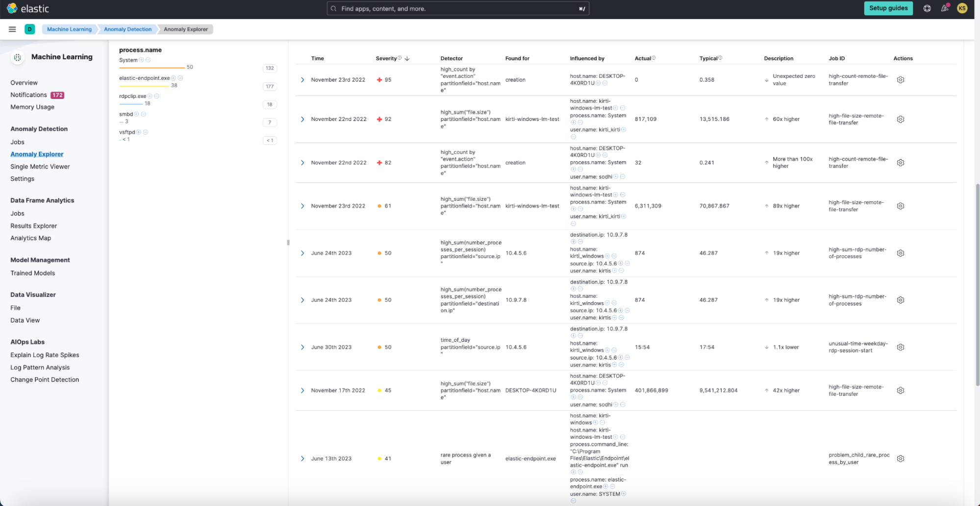The height and width of the screenshot is (506, 980).
Task: Open Trained Models under Model Management
Action: (x=33, y=273)
